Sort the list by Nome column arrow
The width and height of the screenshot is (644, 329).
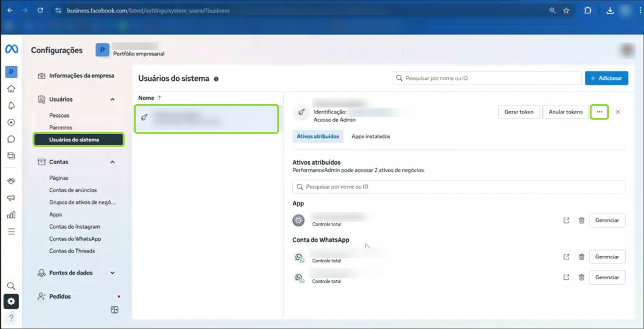(160, 98)
